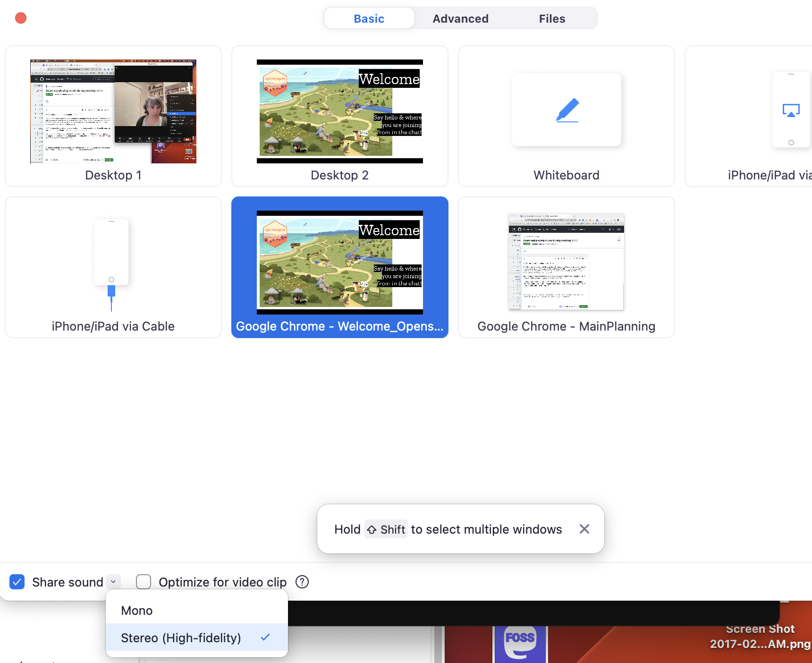
Task: Open Screen Shot 2017-02 png file on desktop
Action: tap(760, 637)
